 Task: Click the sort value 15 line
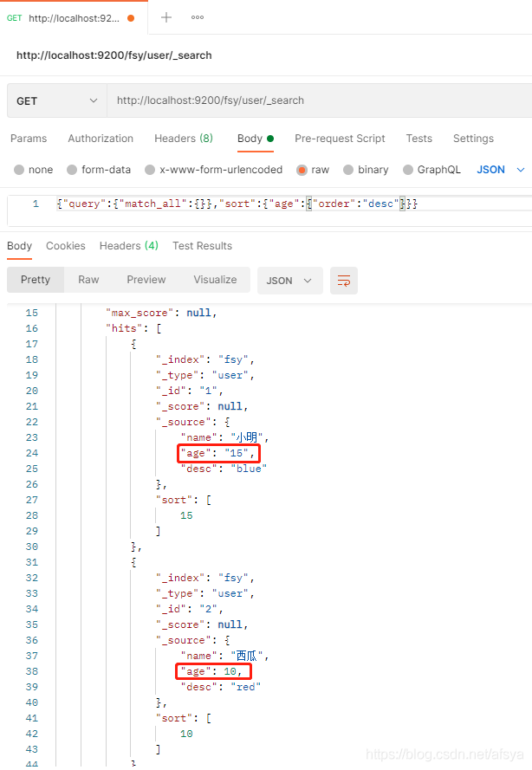tap(186, 515)
